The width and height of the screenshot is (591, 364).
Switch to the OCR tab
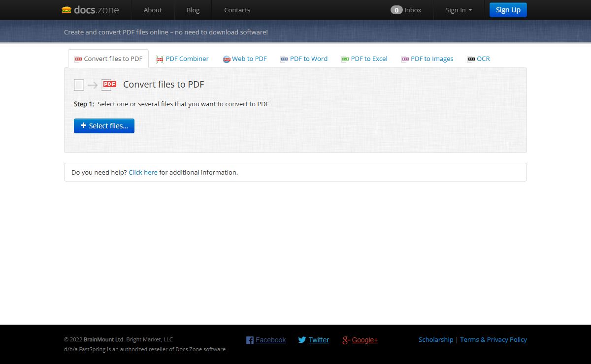[483, 59]
